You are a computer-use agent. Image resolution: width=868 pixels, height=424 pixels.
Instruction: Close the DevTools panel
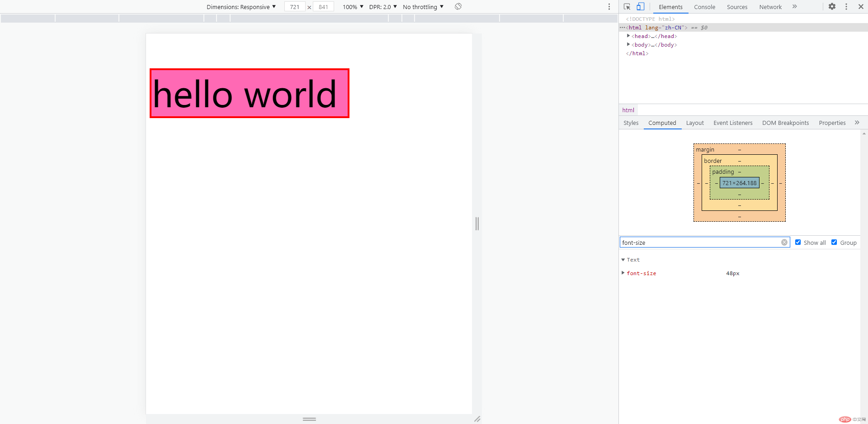coord(861,7)
